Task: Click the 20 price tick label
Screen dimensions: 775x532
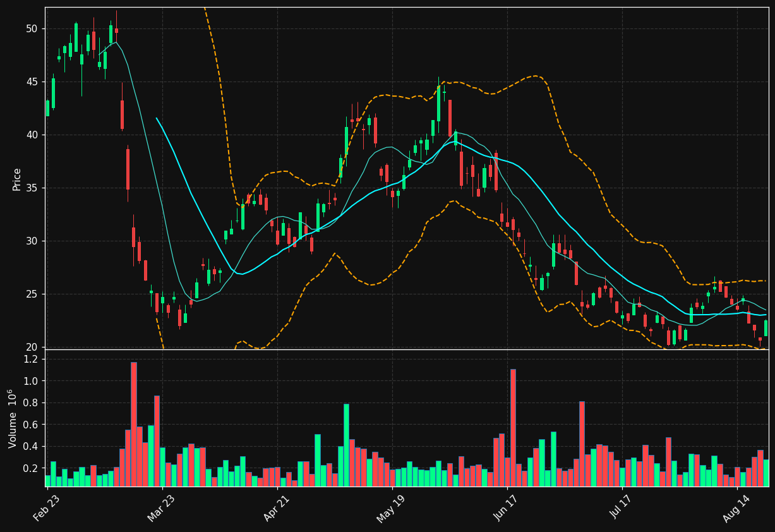Action: (32, 347)
